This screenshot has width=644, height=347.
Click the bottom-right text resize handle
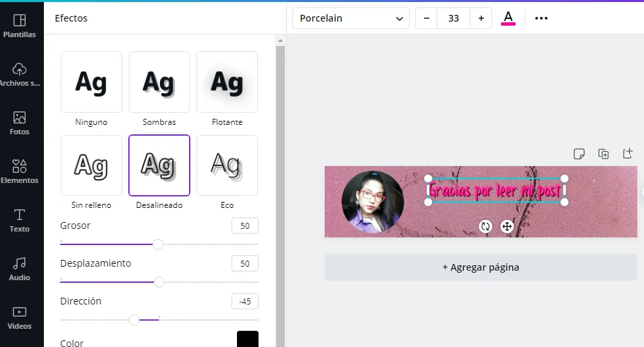point(564,202)
